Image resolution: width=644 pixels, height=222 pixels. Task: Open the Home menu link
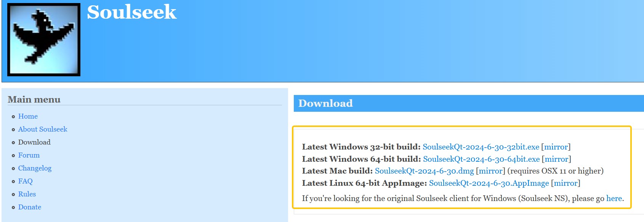coord(28,116)
